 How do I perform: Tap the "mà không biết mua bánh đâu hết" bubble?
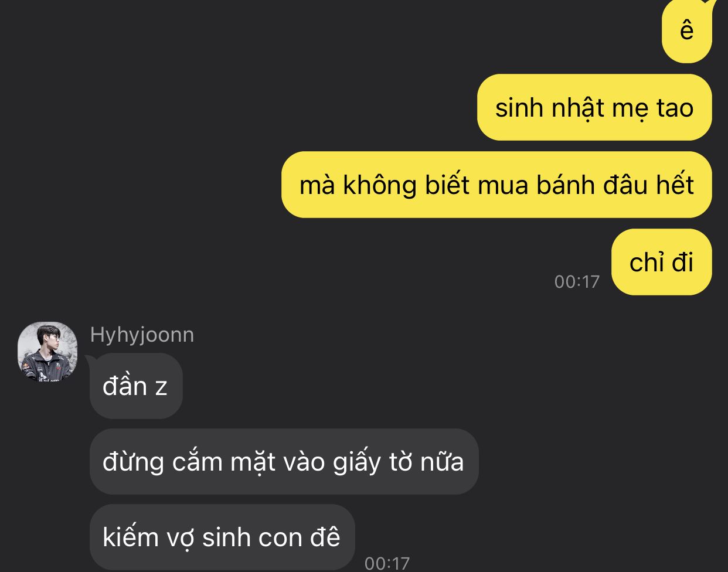pyautogui.click(x=496, y=185)
